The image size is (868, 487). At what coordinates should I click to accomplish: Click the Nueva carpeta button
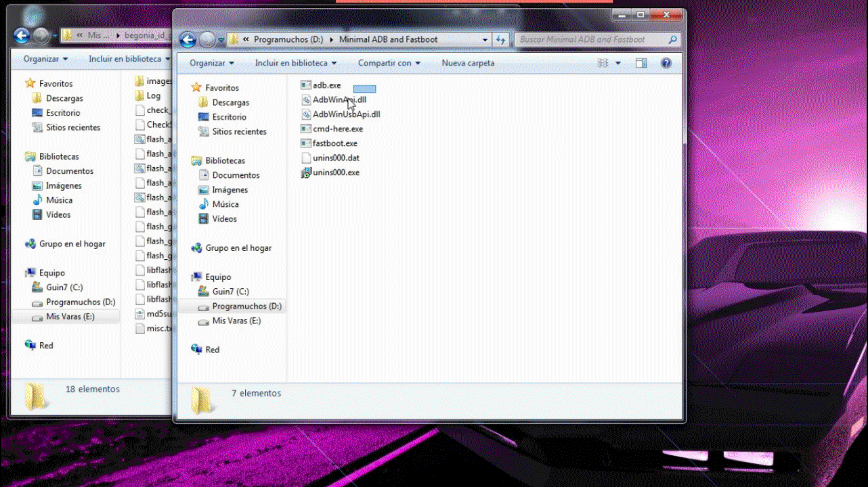[x=468, y=63]
